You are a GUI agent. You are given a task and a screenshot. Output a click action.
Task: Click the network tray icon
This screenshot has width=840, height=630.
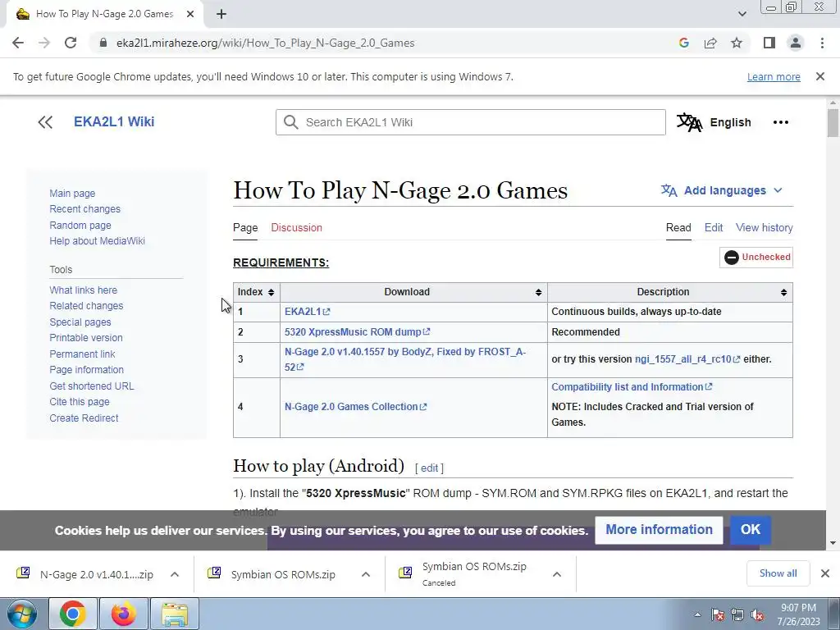pos(737,614)
